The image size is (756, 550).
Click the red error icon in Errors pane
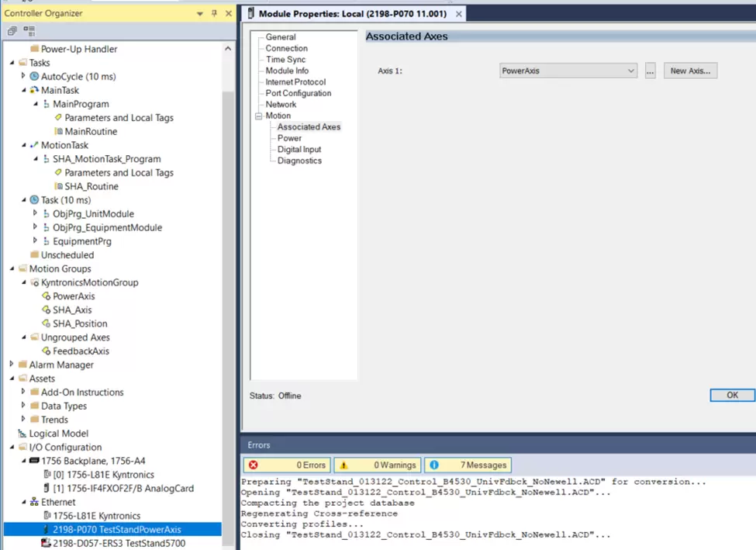tap(253, 465)
